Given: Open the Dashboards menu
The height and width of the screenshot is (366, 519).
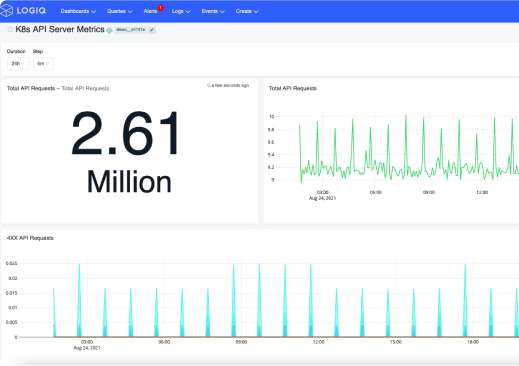Looking at the screenshot, I should 78,11.
